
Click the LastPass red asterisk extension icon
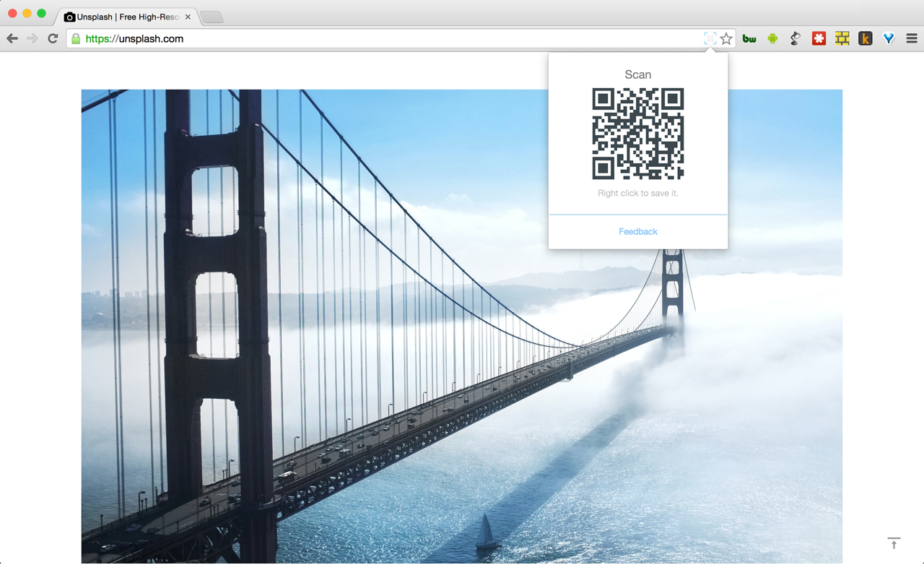pos(819,38)
